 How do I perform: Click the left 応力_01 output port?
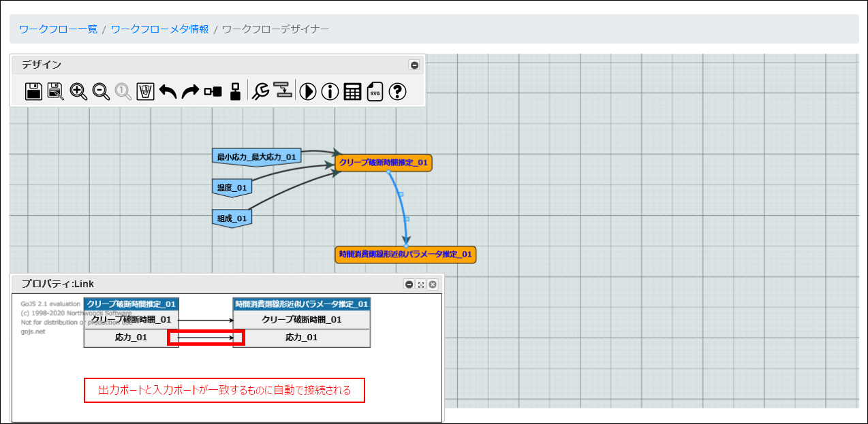point(131,338)
